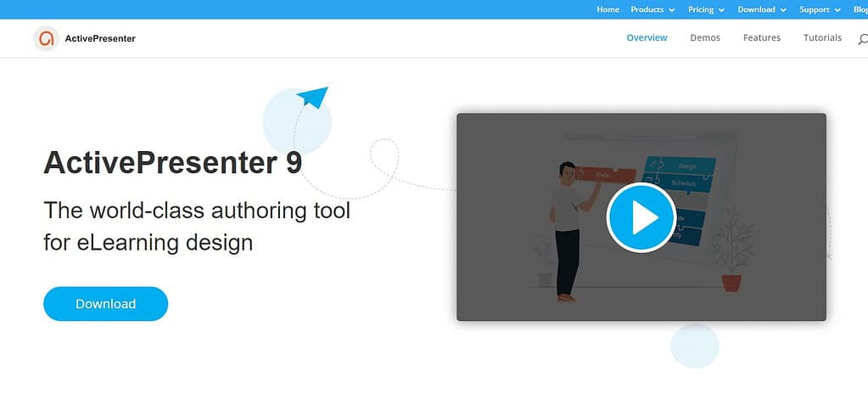This screenshot has height=405, width=868.
Task: Select the "ActivePresenter 9" heading
Action: click(173, 163)
